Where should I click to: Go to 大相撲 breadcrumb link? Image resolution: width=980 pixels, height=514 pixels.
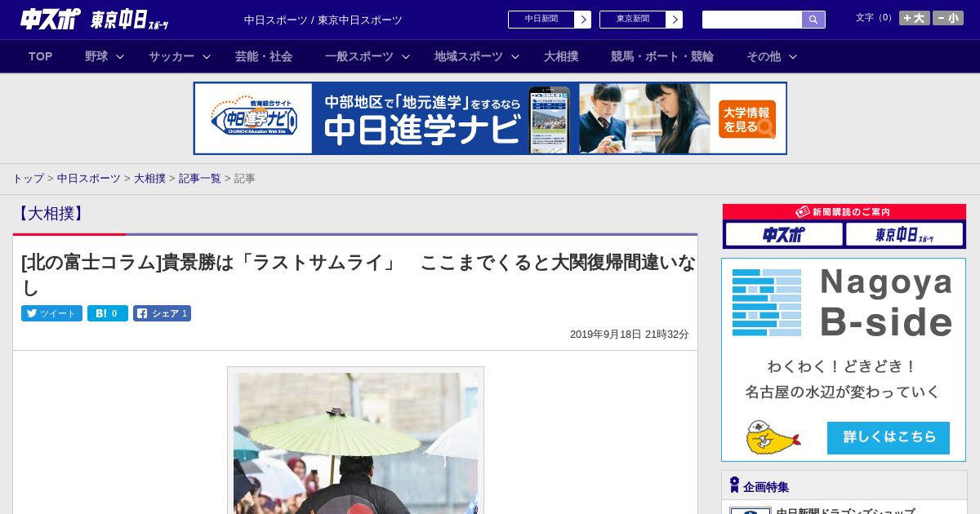pos(149,178)
